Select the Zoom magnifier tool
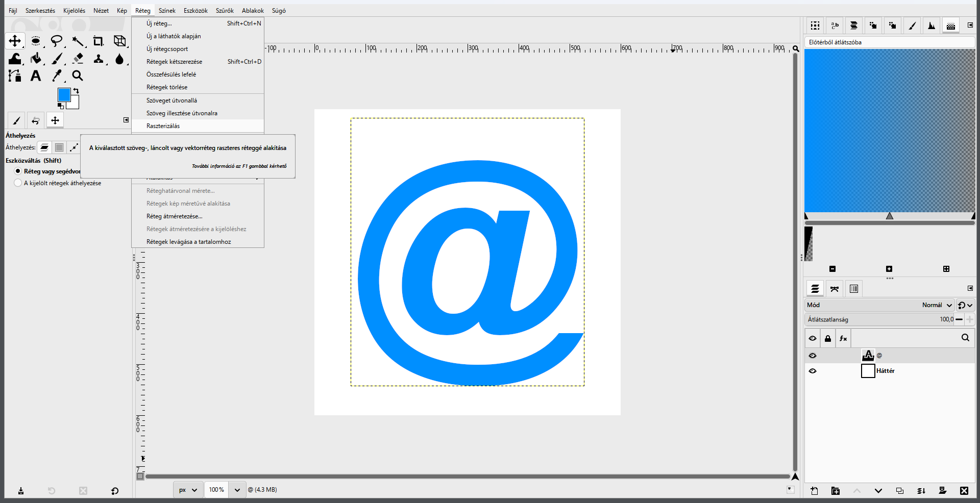 tap(78, 76)
